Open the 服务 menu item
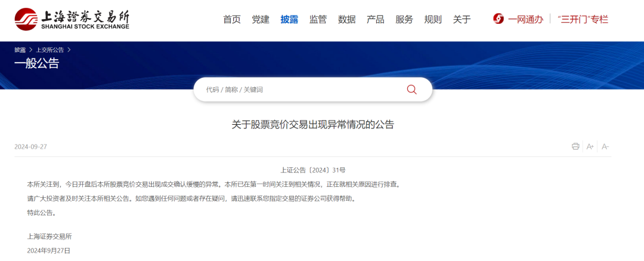644x261 pixels. pos(404,19)
